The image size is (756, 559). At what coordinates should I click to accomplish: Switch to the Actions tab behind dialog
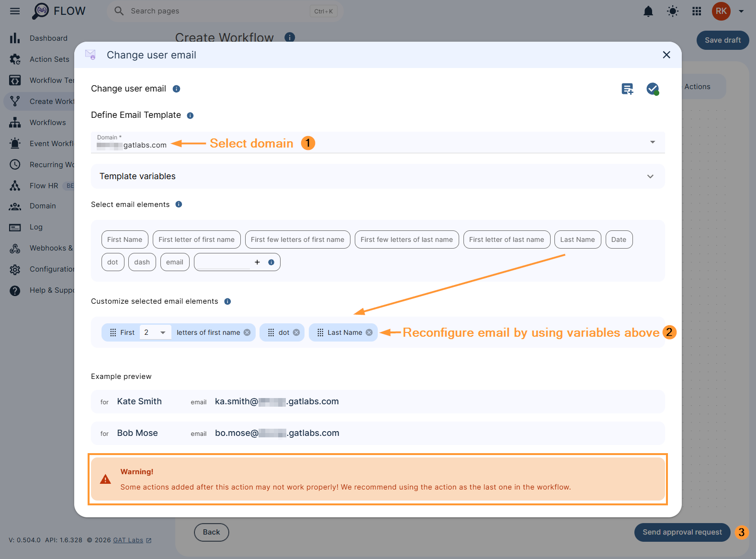click(x=697, y=87)
